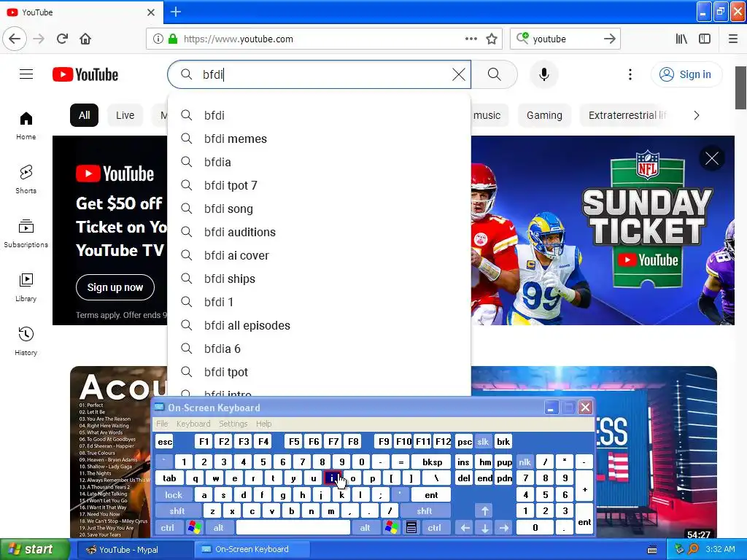Go to browser home page icon
The height and width of the screenshot is (560, 747).
(85, 39)
